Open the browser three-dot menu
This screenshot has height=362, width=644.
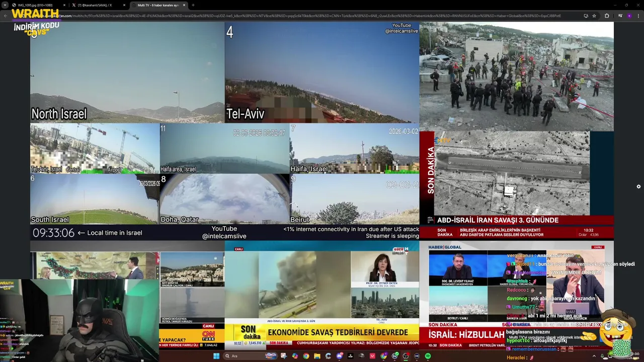638,16
